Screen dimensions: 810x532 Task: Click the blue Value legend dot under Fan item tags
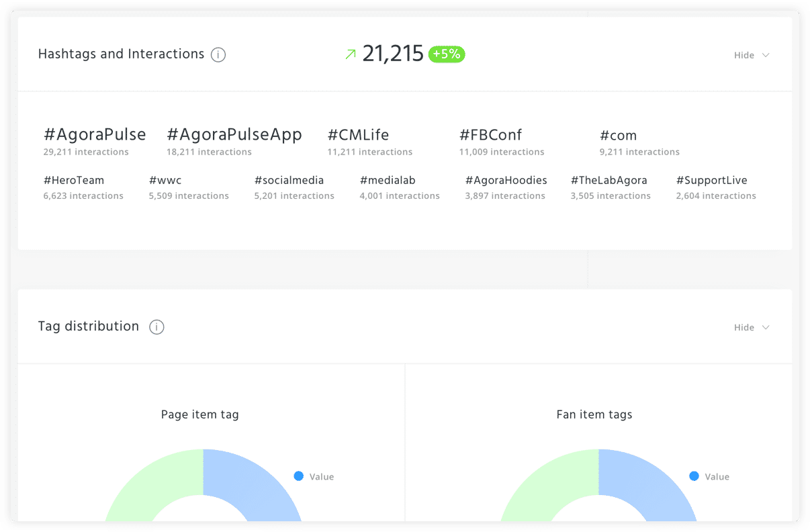(694, 476)
